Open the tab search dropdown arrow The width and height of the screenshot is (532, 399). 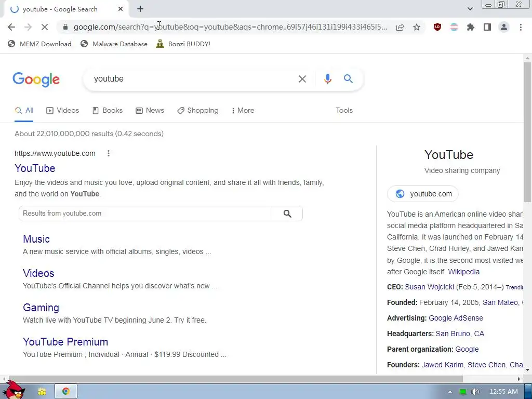(470, 9)
